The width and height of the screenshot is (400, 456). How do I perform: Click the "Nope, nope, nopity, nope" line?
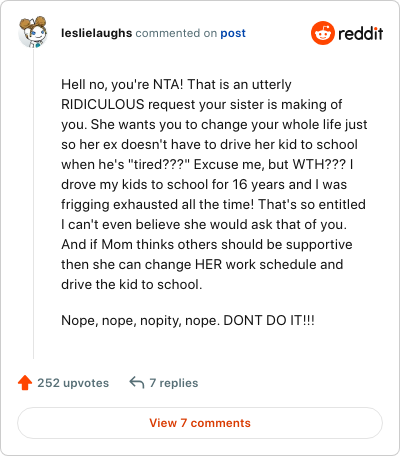(140, 320)
